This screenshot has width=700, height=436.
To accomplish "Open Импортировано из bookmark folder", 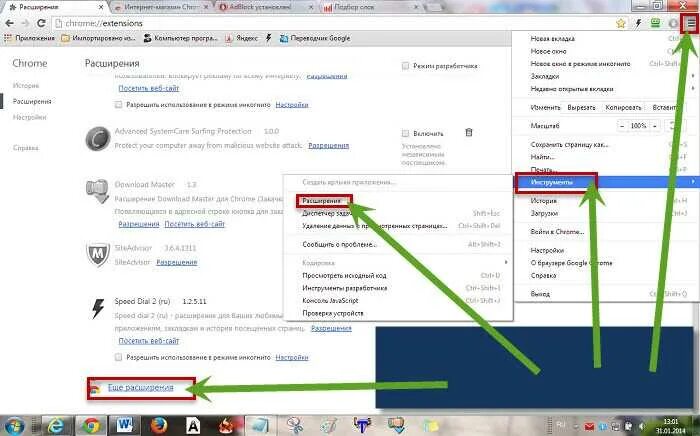I will point(98,38).
